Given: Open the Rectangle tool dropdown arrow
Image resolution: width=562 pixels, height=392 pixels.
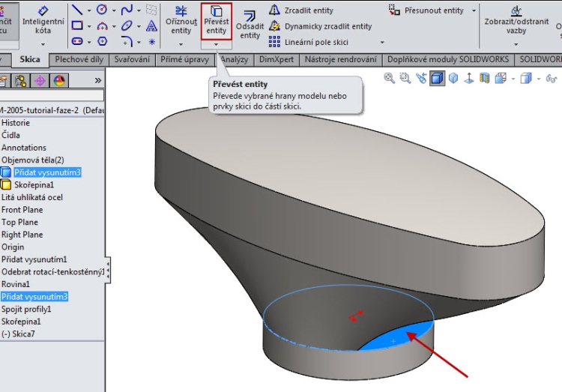Looking at the screenshot, I should tap(89, 26).
